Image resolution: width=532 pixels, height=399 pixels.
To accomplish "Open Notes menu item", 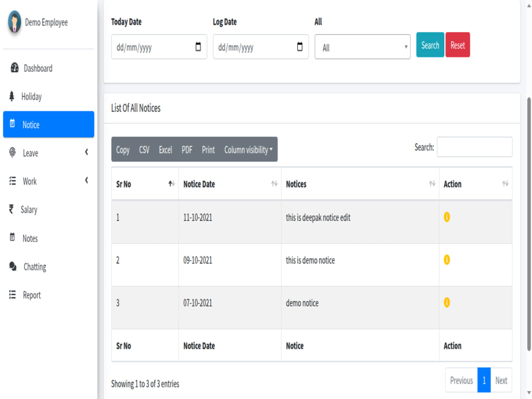I will [48, 238].
